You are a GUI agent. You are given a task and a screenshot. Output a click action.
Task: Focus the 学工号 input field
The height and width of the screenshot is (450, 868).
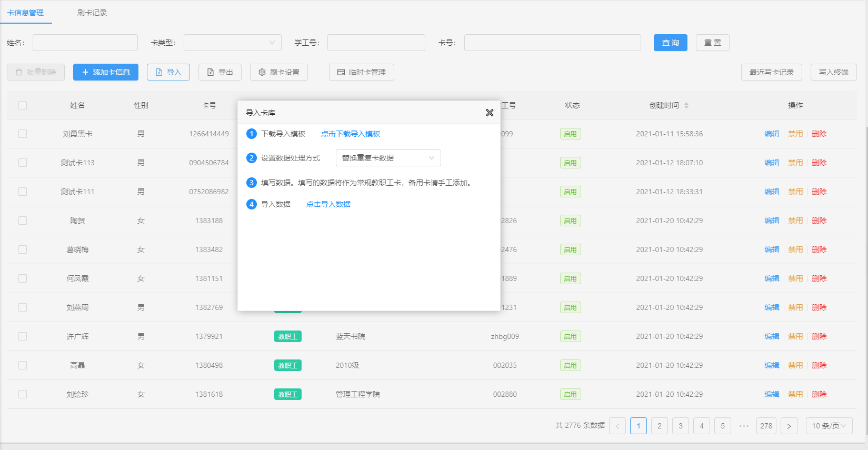[x=376, y=43]
